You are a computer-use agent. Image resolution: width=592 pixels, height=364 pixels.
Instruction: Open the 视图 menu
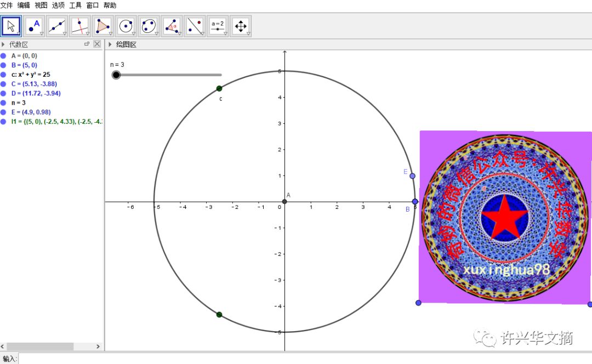(41, 5)
